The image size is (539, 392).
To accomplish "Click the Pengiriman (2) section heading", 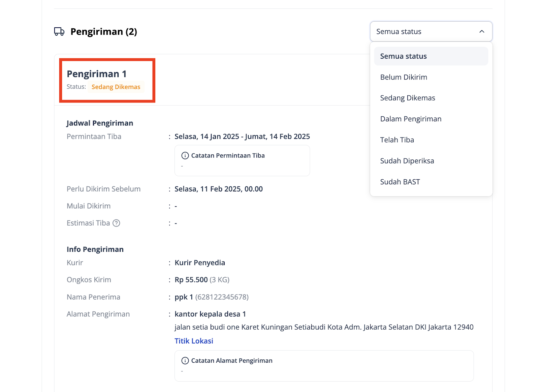I will tap(104, 32).
